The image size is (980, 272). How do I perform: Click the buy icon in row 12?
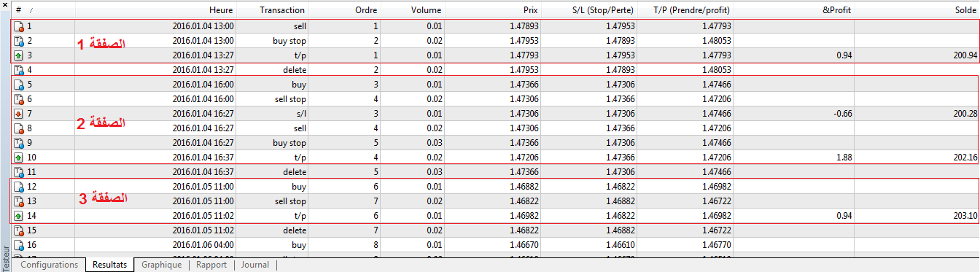19,187
